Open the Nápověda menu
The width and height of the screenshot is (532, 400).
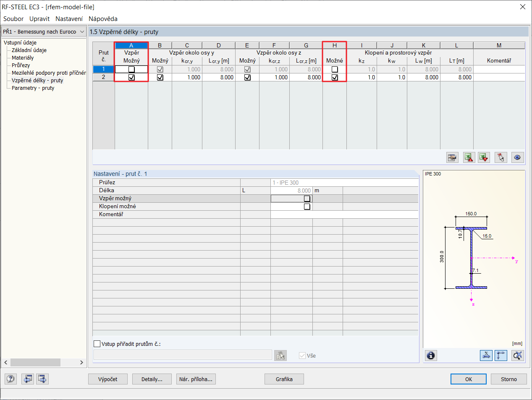click(103, 19)
